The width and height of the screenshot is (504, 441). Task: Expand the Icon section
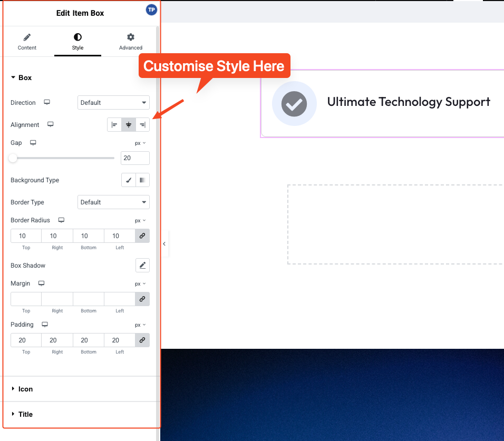click(x=25, y=389)
